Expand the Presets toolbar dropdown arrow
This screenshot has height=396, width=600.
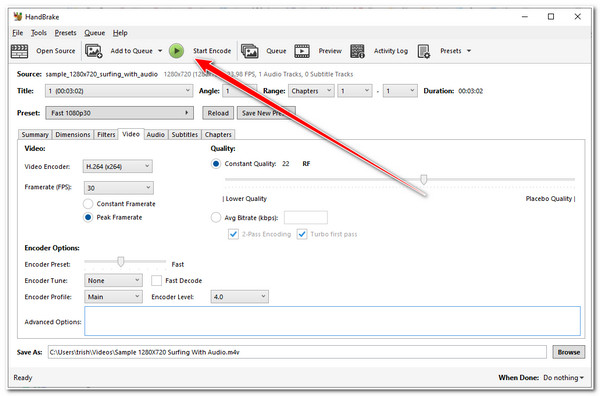coord(469,51)
